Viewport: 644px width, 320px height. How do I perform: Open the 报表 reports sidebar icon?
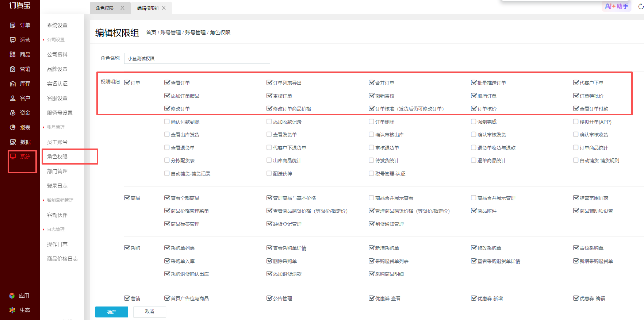[13, 127]
